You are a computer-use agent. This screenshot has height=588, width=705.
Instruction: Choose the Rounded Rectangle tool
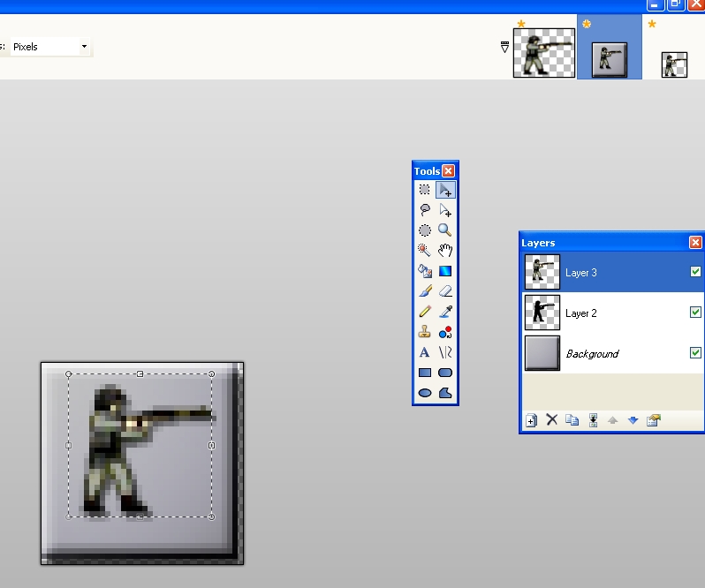click(445, 373)
